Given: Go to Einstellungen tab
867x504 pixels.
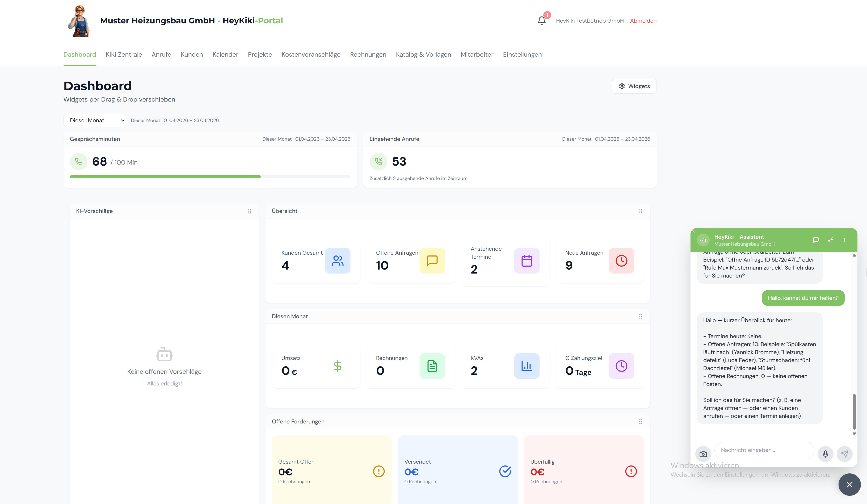Looking at the screenshot, I should click(522, 54).
